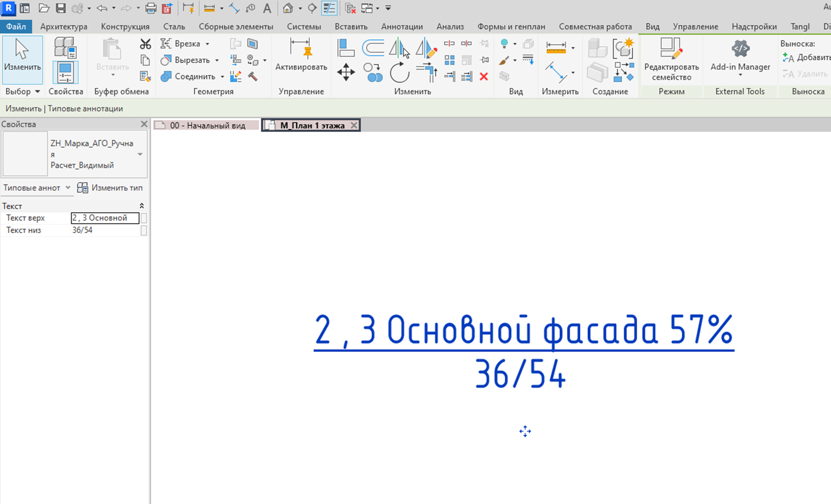
Task: Expand the Add-in Manager dropdown
Action: [740, 75]
